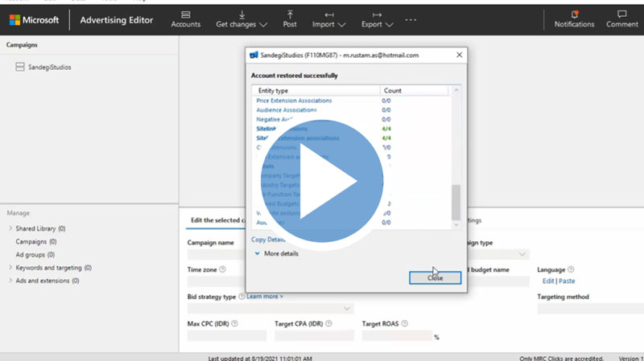Screen dimensions: 644x361
Task: Expand the Shared Library node
Action: 10,228
